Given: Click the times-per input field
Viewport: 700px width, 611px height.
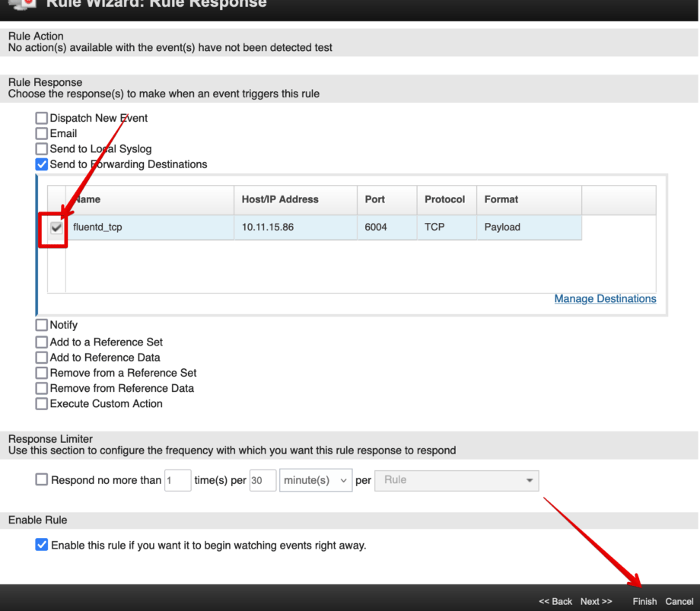Looking at the screenshot, I should [177, 480].
